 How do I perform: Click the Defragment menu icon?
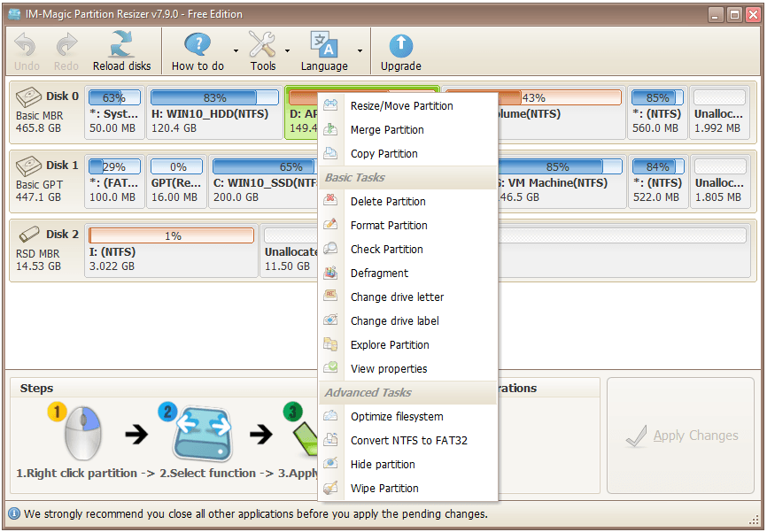click(330, 273)
